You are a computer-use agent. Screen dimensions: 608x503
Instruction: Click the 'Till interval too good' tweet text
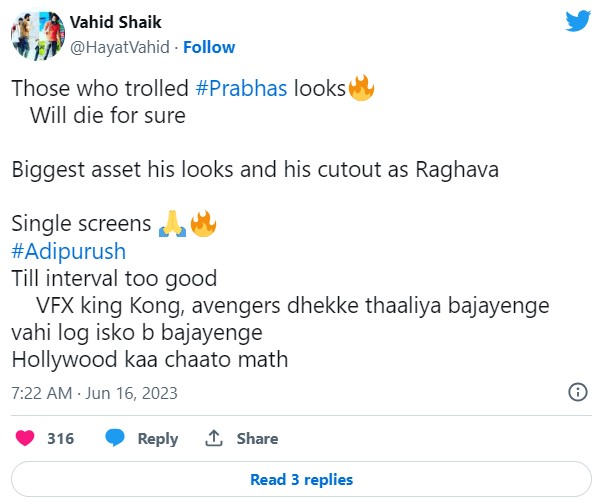115,277
